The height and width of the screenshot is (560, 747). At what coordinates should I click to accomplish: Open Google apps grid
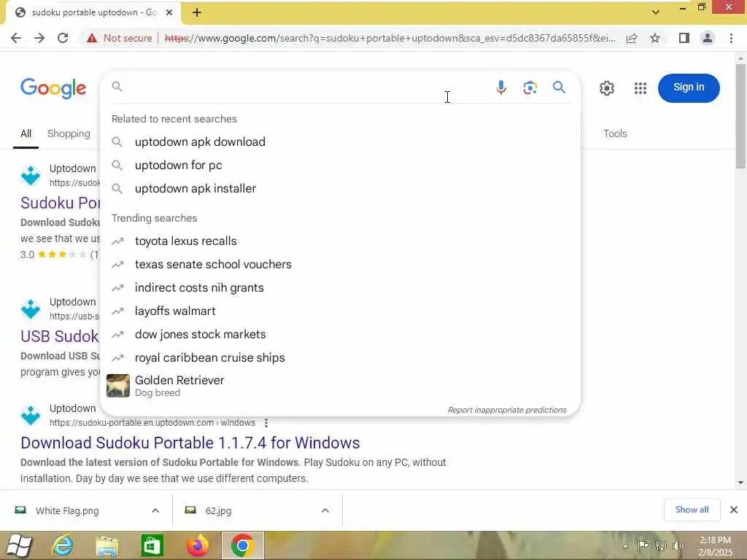640,88
